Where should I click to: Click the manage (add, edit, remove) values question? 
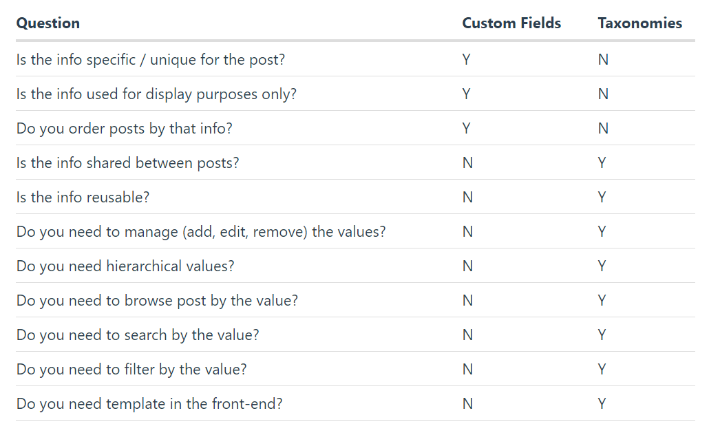201,232
